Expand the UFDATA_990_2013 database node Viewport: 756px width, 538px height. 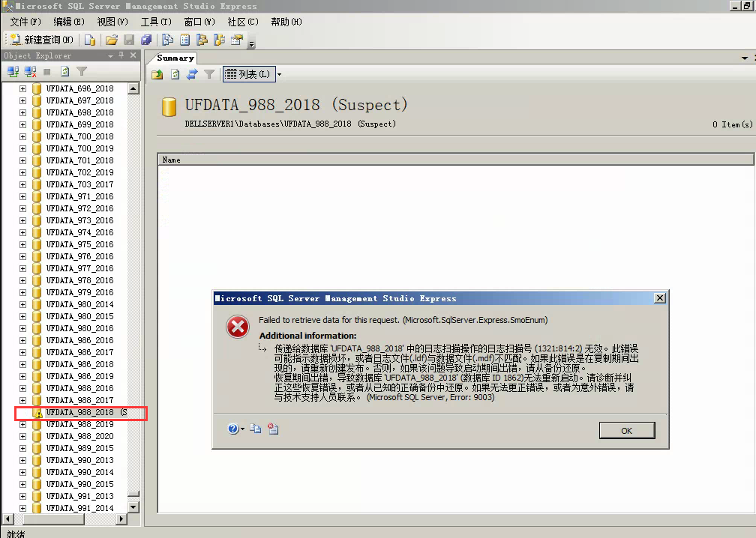tap(22, 460)
